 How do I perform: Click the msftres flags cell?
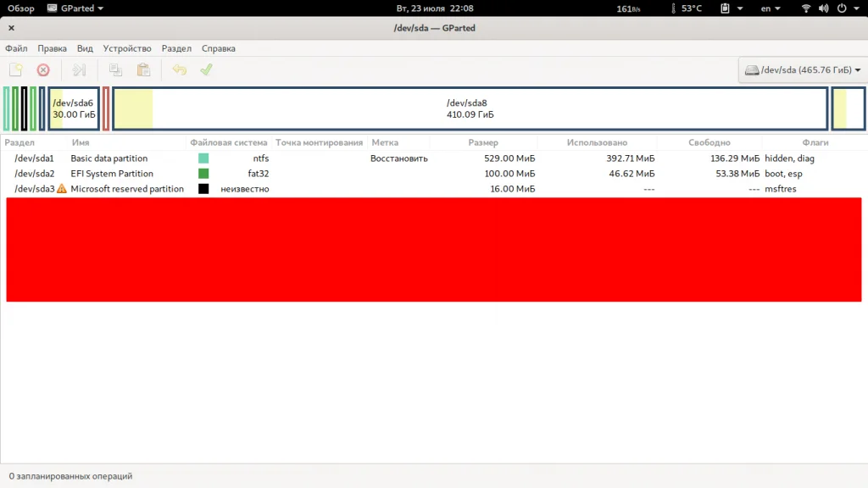pyautogui.click(x=781, y=189)
